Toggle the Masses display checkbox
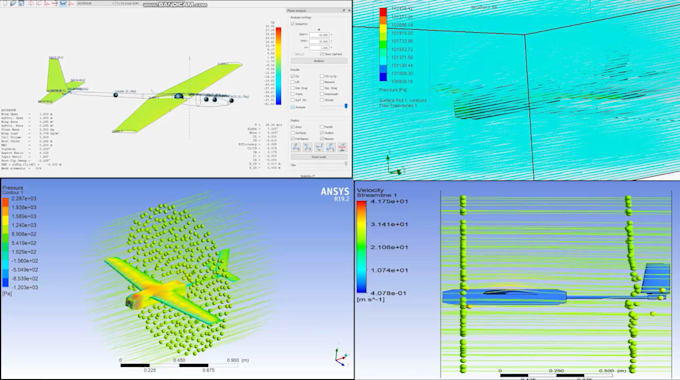680x380 pixels. coord(322,139)
